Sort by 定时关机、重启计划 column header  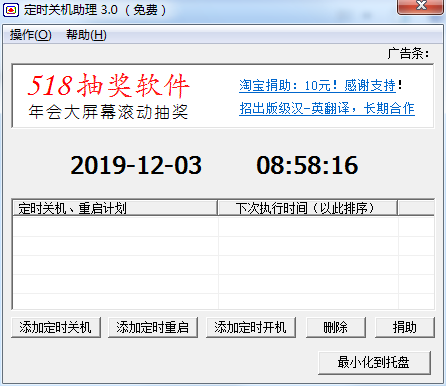pyautogui.click(x=115, y=208)
